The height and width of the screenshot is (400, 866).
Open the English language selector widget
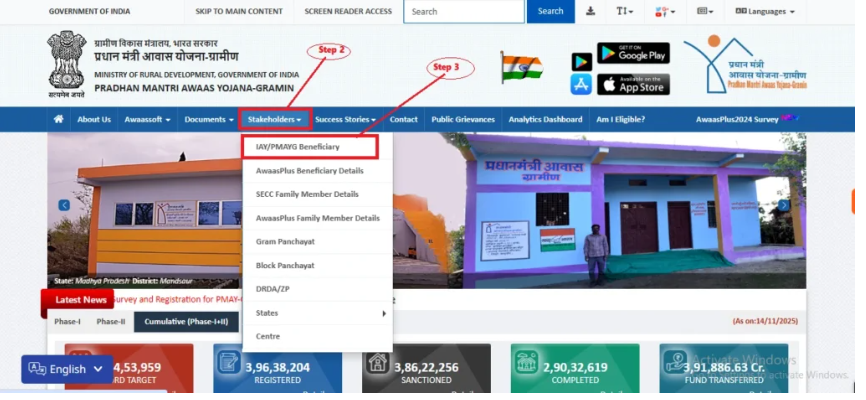pyautogui.click(x=67, y=369)
